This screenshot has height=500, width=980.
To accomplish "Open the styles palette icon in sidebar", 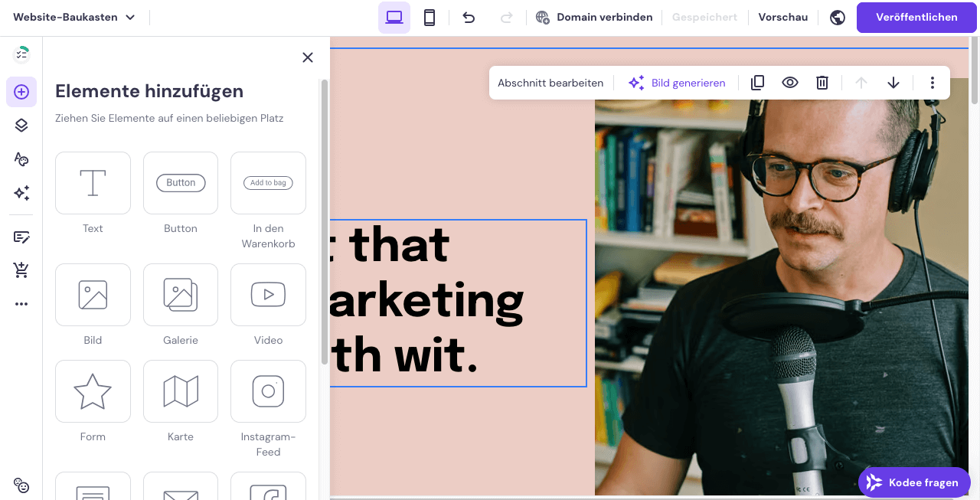I will pos(21,159).
